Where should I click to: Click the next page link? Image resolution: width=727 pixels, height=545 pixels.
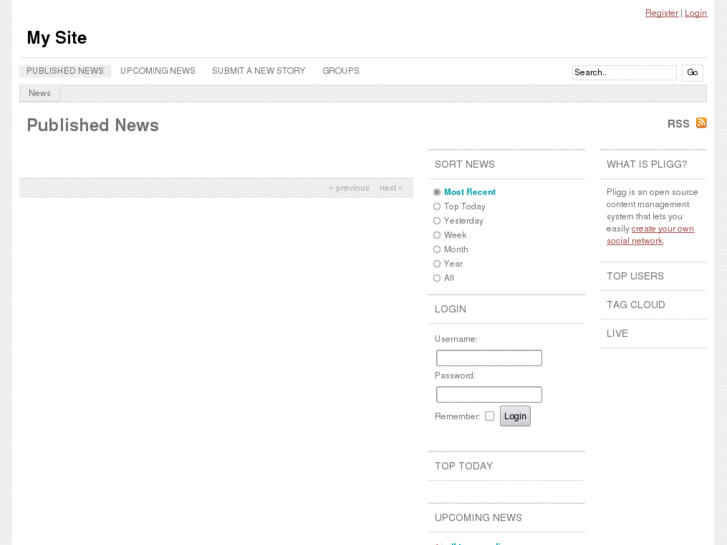point(391,188)
